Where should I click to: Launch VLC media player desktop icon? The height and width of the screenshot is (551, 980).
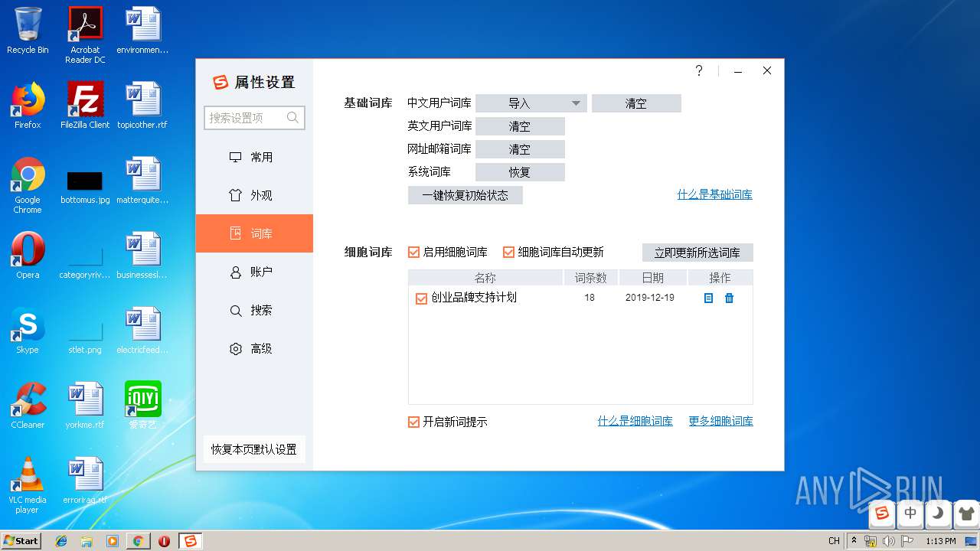pyautogui.click(x=28, y=485)
